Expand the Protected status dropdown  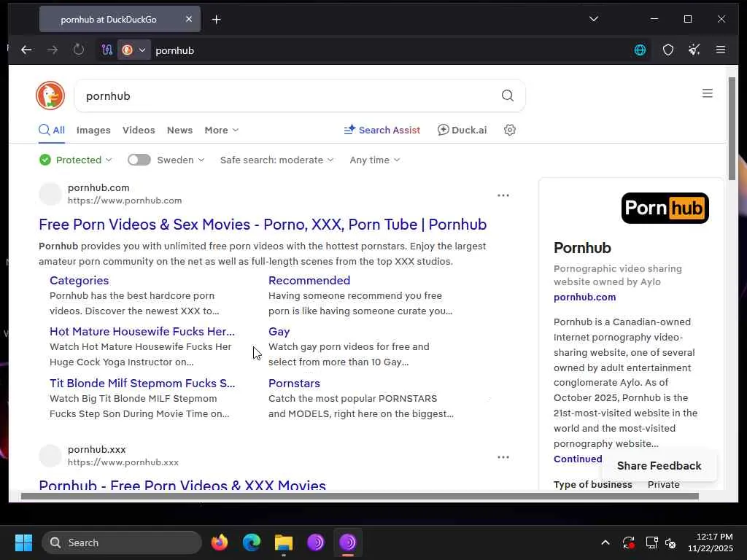point(76,160)
